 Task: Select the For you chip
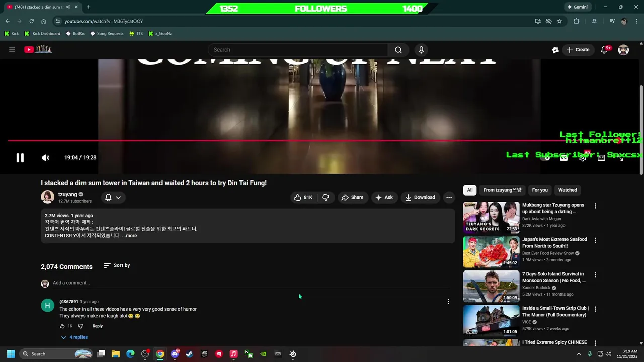pos(540,190)
